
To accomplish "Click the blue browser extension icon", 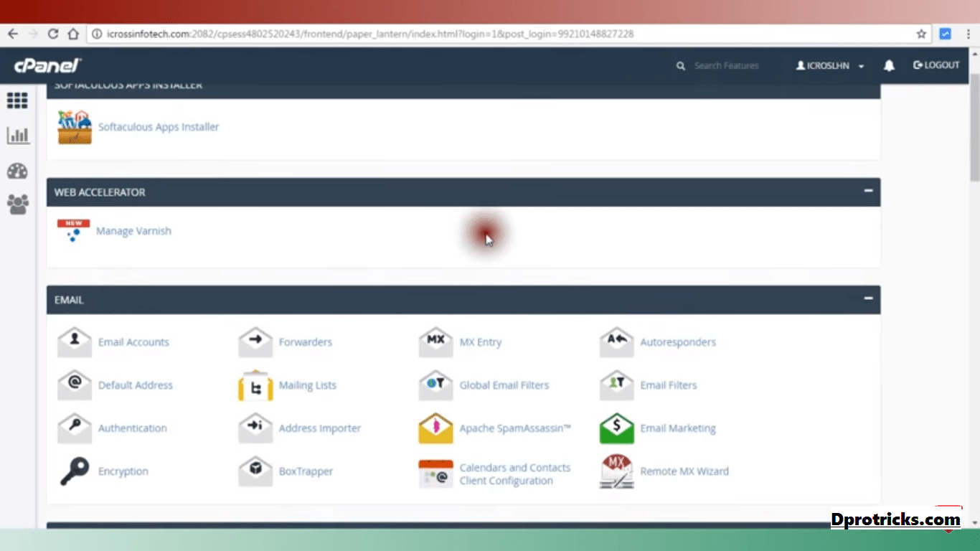I will click(946, 34).
